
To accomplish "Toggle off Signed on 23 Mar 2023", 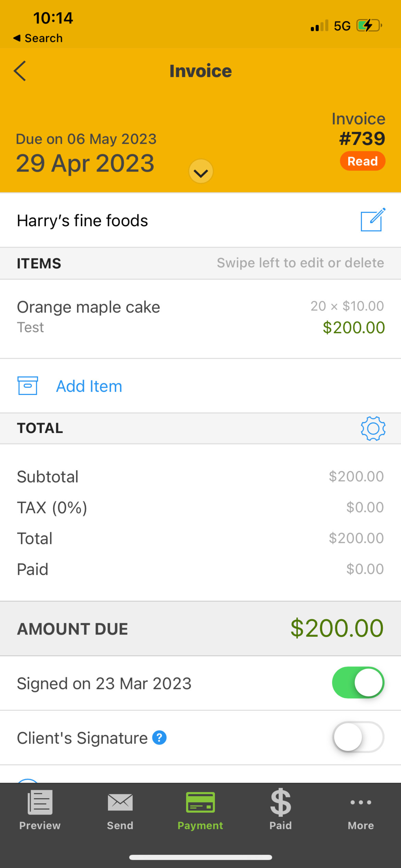I will (358, 682).
